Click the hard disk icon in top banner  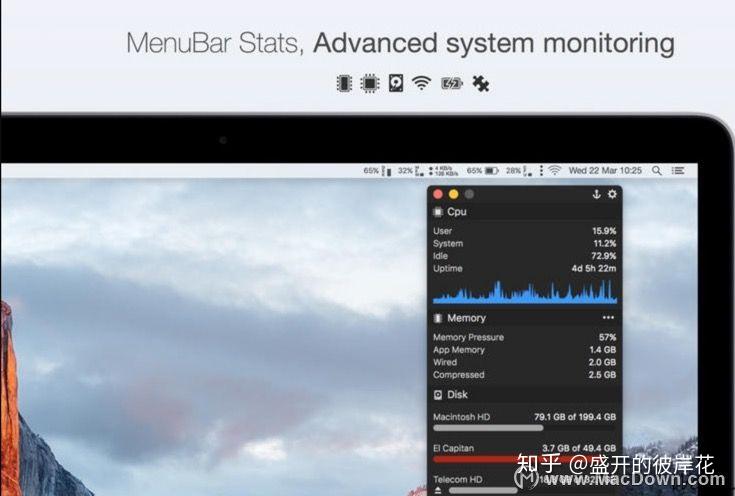point(396,84)
